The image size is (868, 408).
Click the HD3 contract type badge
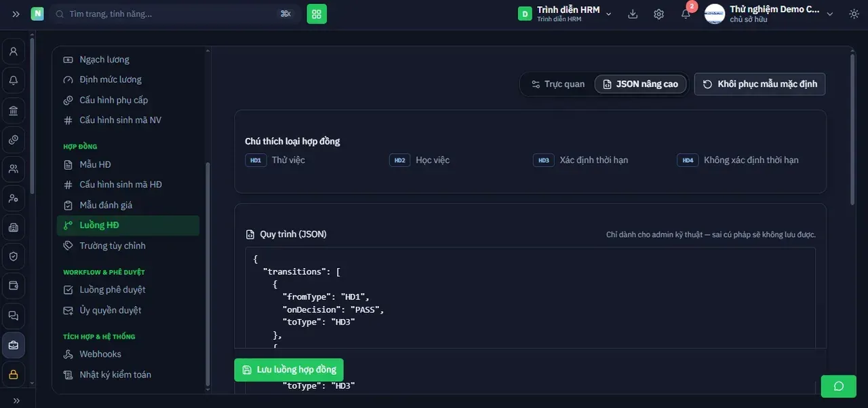(x=543, y=160)
